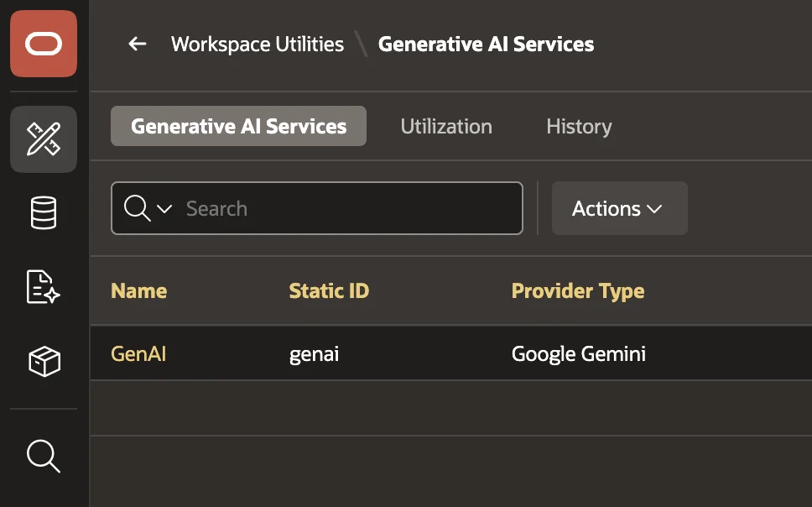Open SQL Workshop database icon
This screenshot has height=507, width=812.
(44, 212)
